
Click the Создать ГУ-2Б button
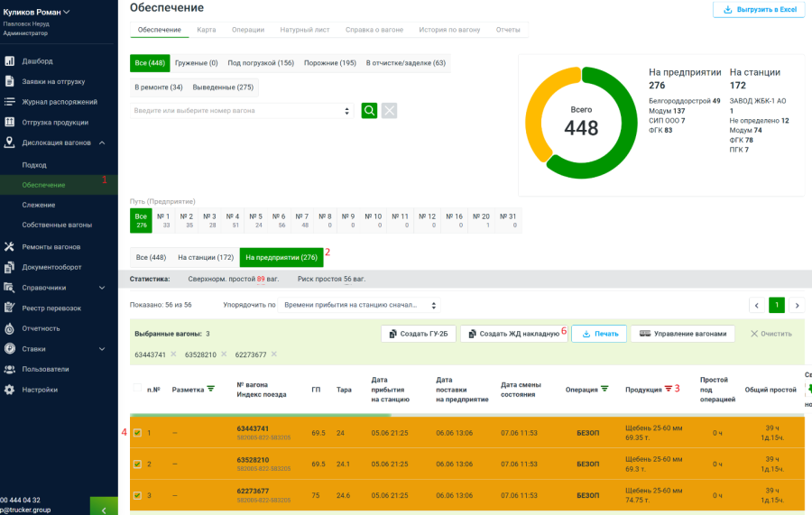(418, 334)
